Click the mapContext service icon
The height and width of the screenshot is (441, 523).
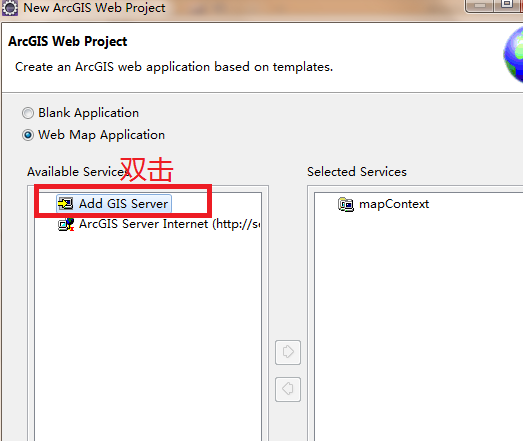pos(346,204)
